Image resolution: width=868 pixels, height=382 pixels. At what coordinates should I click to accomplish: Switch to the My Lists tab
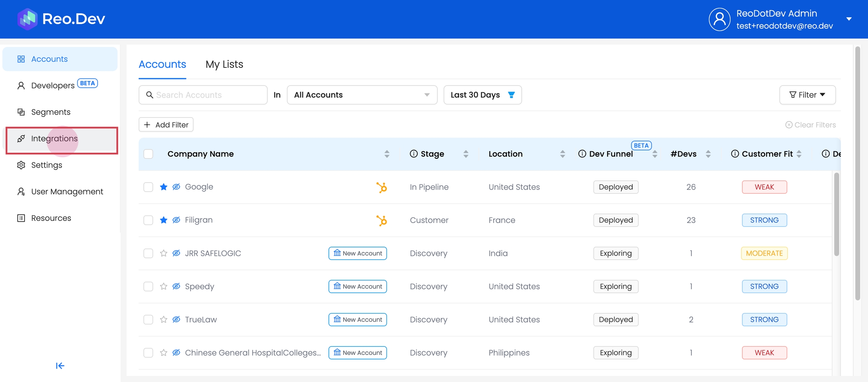224,64
